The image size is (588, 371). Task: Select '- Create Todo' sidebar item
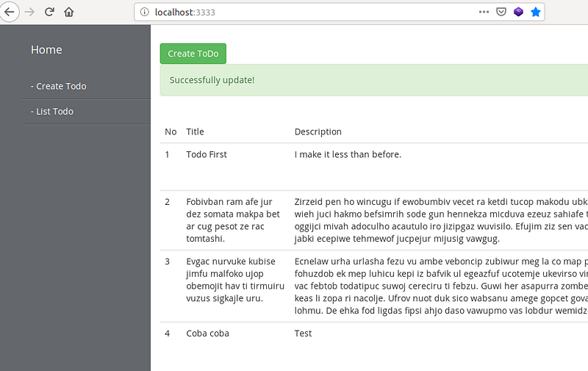pos(86,86)
